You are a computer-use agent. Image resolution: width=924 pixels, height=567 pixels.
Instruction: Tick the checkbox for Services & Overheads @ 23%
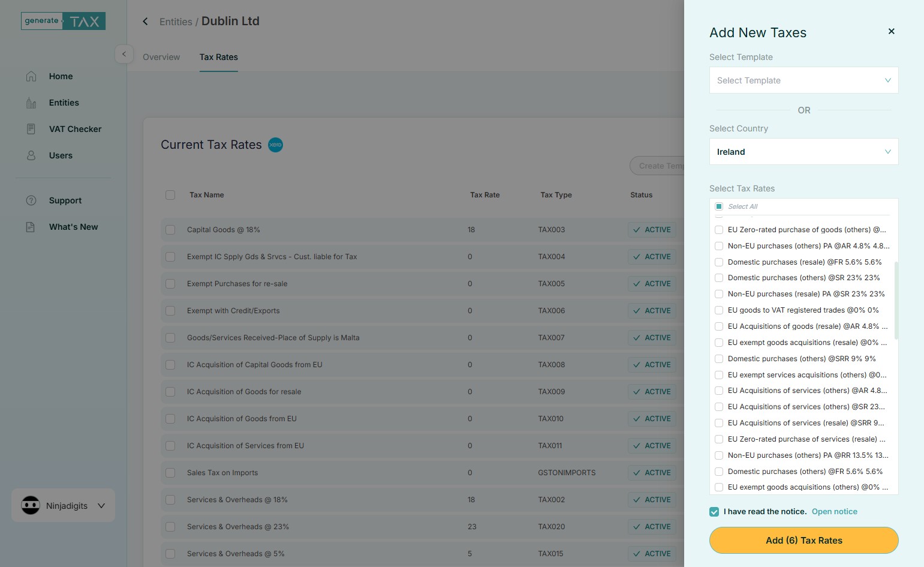tap(170, 527)
